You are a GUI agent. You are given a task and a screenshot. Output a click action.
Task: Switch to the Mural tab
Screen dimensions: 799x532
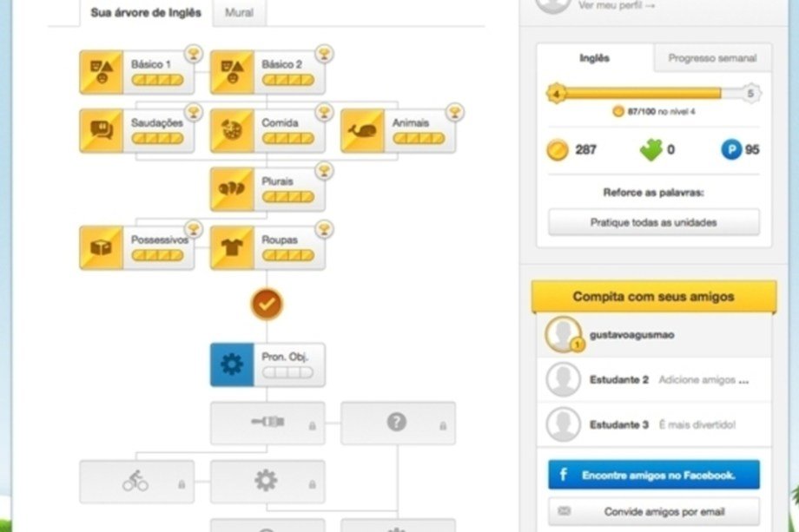tap(239, 12)
